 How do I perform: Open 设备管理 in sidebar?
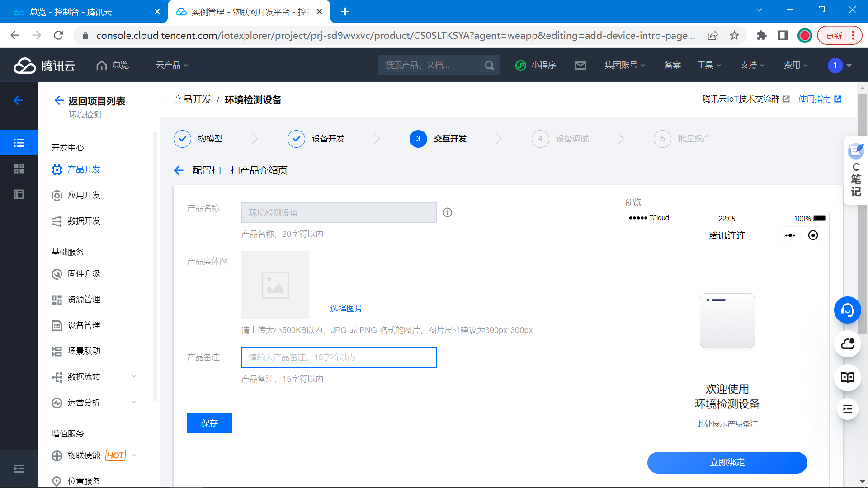pos(84,325)
